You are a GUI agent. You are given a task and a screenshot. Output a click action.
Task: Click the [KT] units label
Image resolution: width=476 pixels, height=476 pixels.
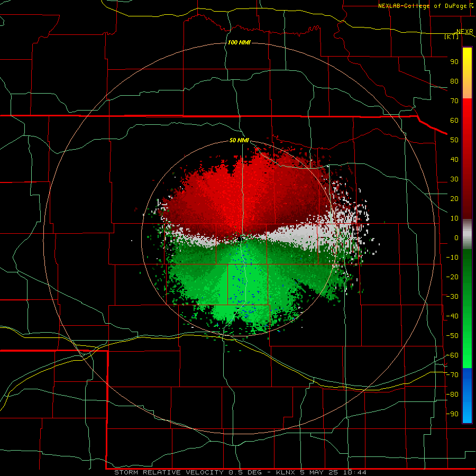coord(452,36)
